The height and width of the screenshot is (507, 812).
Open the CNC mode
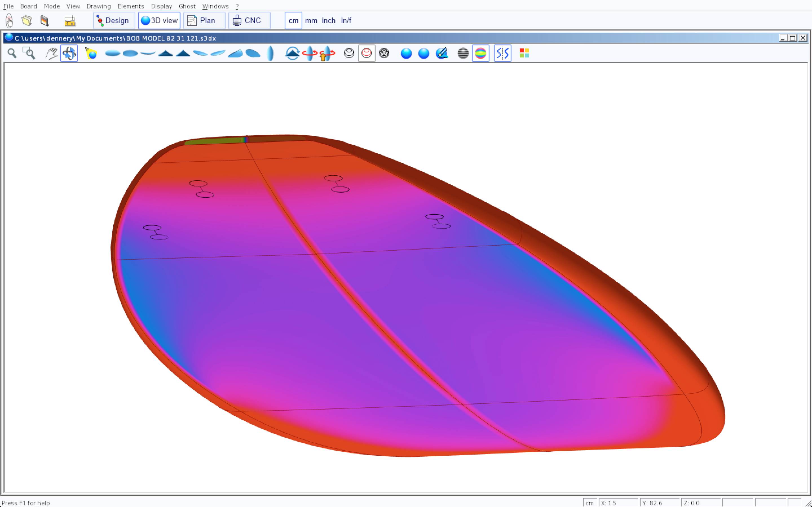coord(249,21)
